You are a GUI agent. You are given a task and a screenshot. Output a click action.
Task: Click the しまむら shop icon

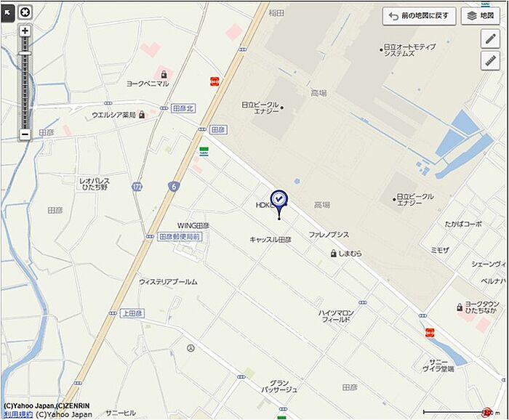(x=333, y=254)
